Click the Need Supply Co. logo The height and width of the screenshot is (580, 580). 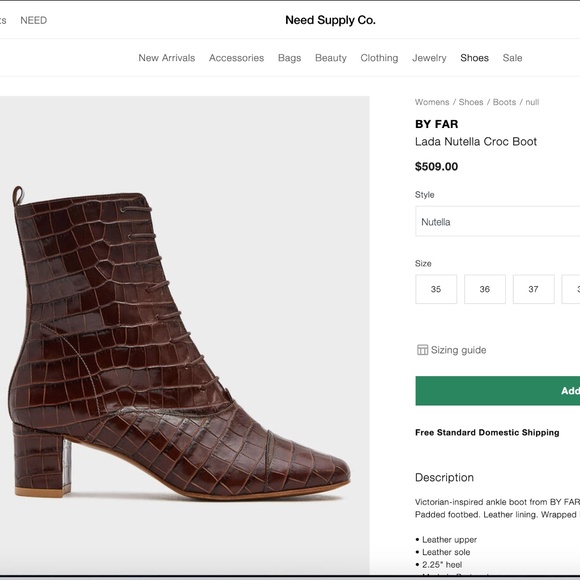pos(330,20)
